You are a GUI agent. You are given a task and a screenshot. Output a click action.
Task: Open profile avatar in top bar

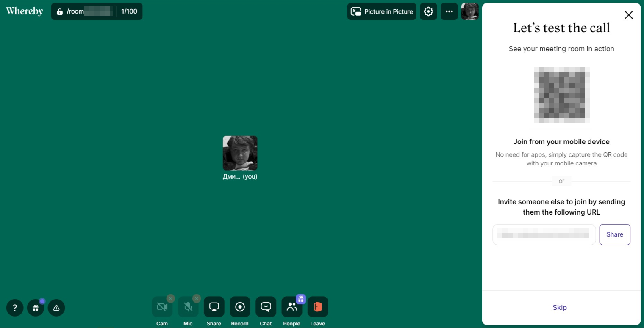pyautogui.click(x=470, y=11)
